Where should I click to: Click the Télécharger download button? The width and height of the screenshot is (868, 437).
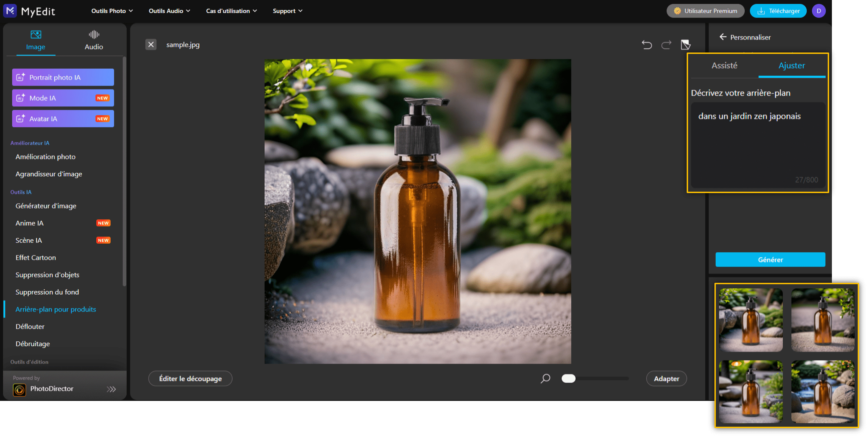[778, 11]
